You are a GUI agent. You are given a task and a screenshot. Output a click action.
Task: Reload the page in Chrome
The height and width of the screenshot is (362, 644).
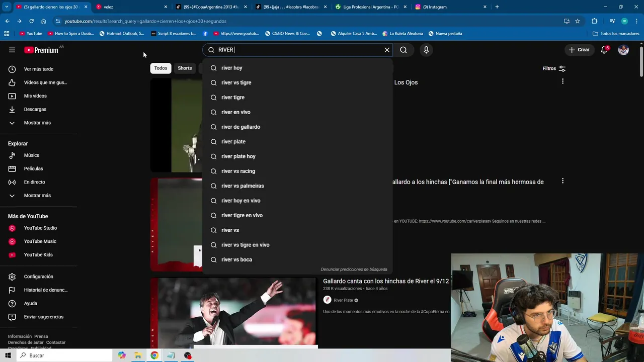pyautogui.click(x=31, y=21)
